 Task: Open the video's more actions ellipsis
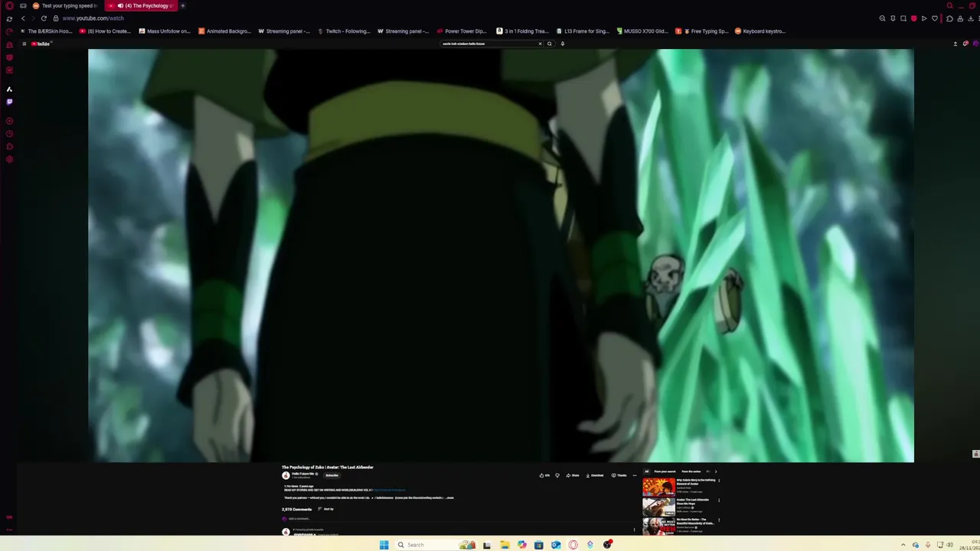[x=634, y=475]
